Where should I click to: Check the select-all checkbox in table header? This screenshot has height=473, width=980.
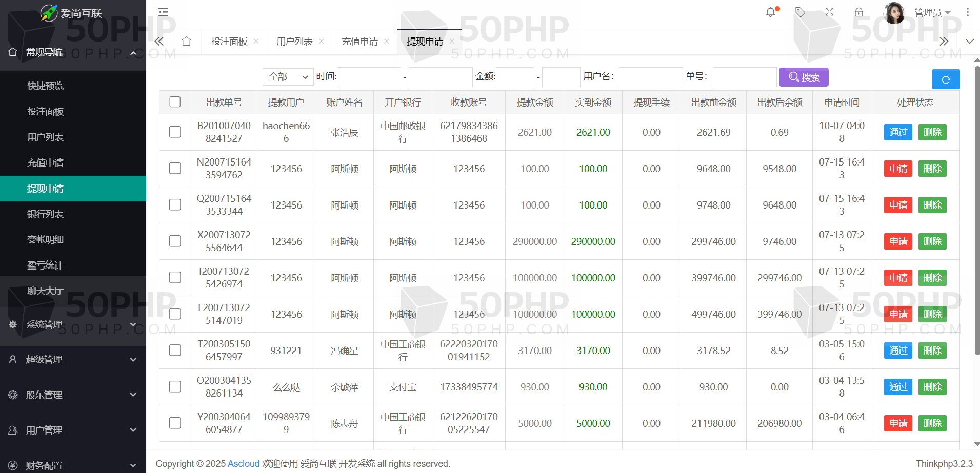(175, 102)
